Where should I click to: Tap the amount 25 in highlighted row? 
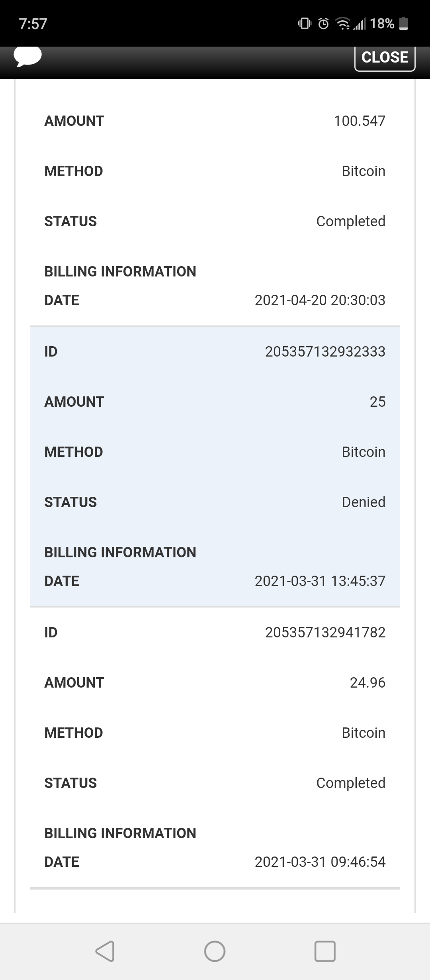377,402
